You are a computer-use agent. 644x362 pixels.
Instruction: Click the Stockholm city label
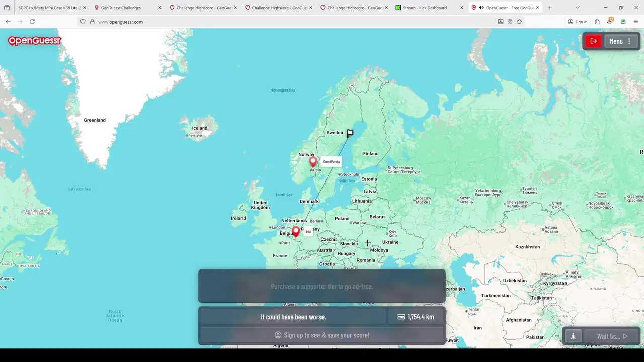point(351,174)
